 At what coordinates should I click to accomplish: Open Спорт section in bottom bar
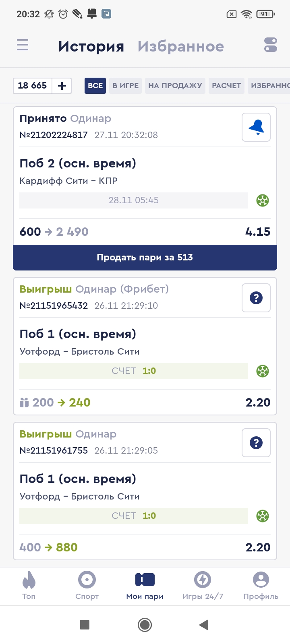pyautogui.click(x=87, y=585)
